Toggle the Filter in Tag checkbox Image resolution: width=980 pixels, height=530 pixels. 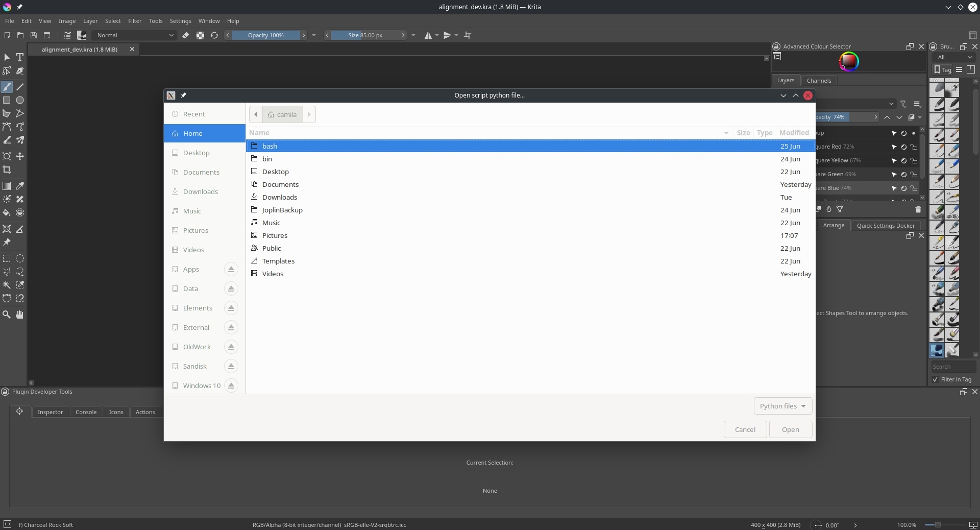pyautogui.click(x=935, y=379)
